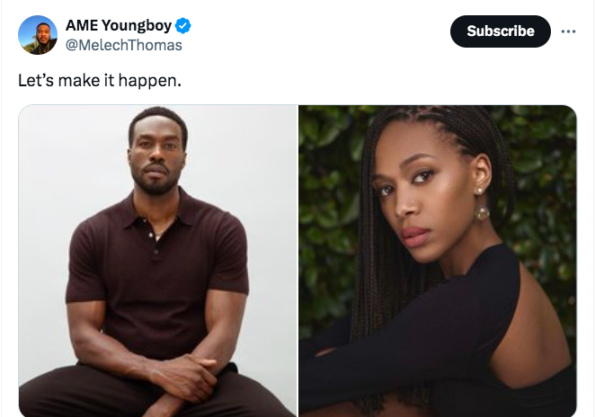Click the man's crossed hands in left image
Viewport: 595px width, 417px height.
[186, 381]
